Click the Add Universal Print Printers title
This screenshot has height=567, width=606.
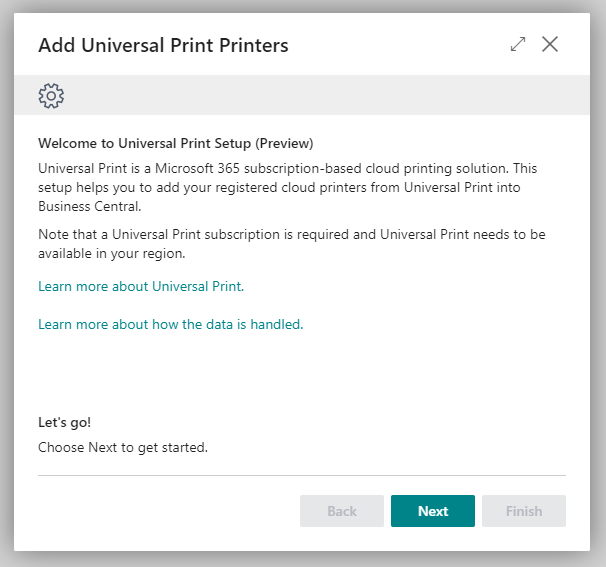point(163,45)
